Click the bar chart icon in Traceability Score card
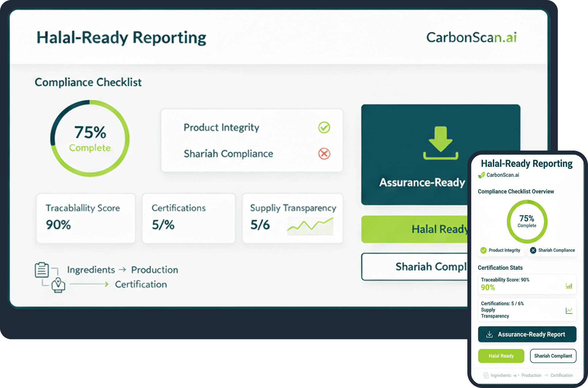Screen dimensions: 588x388 [569, 286]
